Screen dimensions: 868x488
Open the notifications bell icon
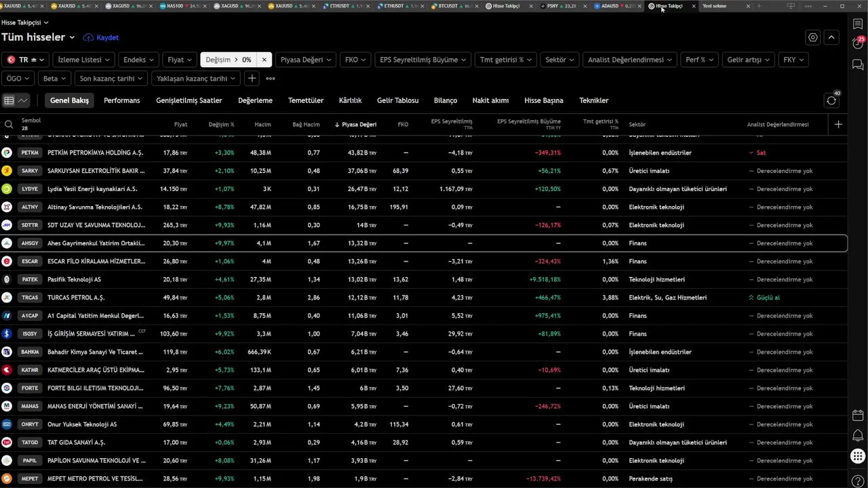[858, 435]
